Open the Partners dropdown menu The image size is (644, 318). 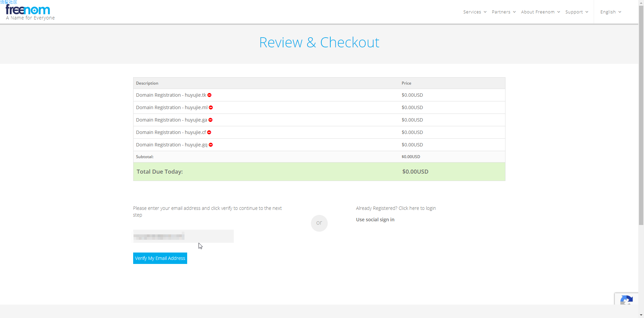503,12
